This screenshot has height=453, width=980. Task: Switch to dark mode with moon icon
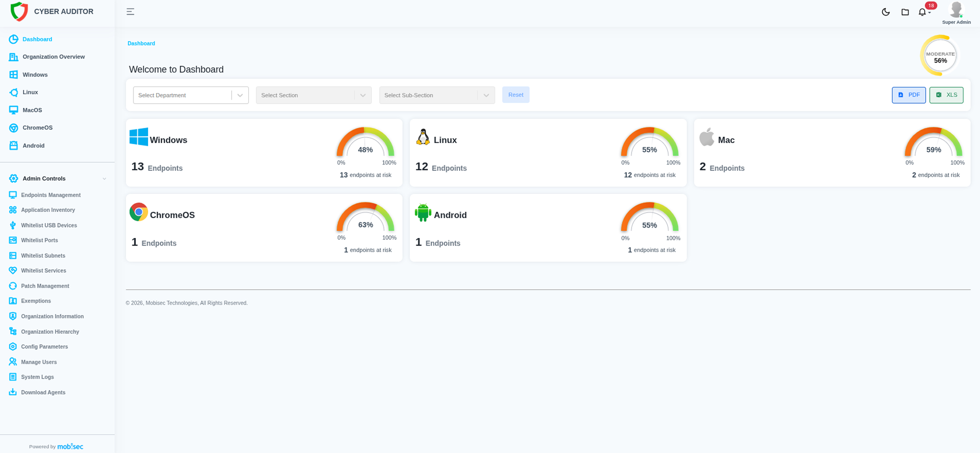pyautogui.click(x=886, y=12)
